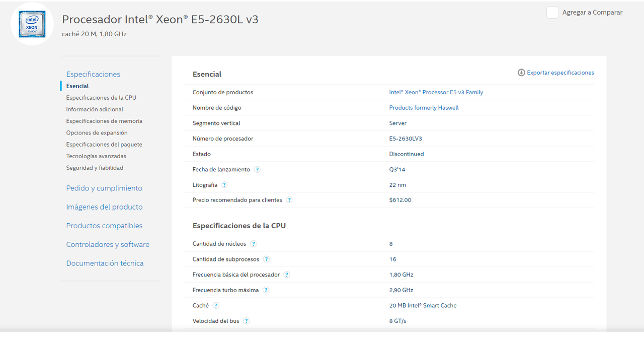Click the subtitle caché 20 M, 1,80 GHz

(x=94, y=34)
